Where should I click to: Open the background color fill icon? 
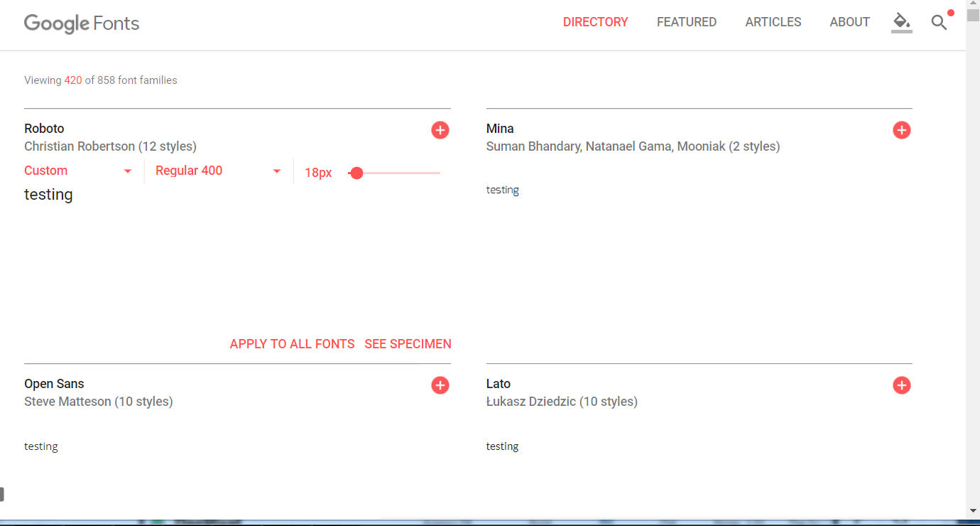(x=901, y=22)
